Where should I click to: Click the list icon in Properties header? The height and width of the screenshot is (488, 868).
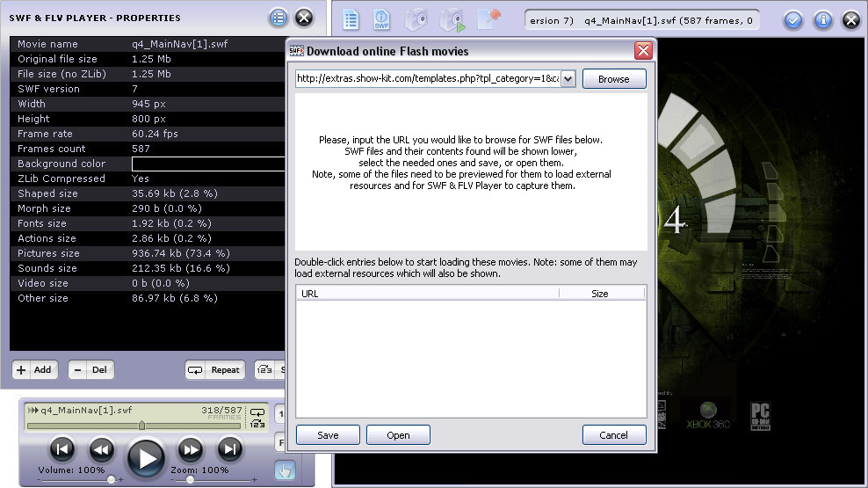click(278, 18)
